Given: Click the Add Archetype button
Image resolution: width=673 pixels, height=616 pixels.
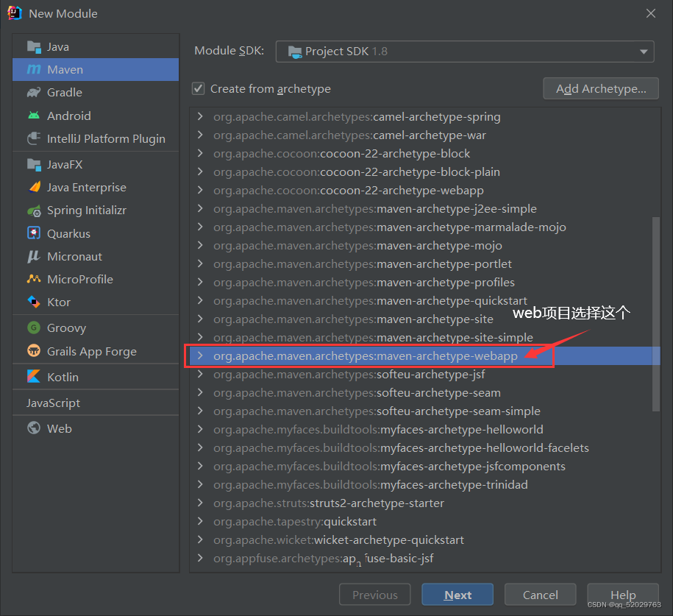Looking at the screenshot, I should 601,88.
